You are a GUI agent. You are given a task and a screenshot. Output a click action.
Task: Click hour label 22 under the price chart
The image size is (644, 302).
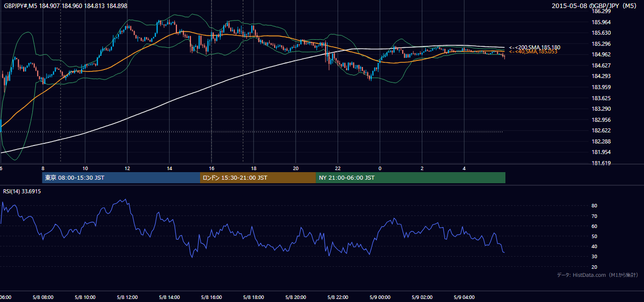click(x=338, y=168)
